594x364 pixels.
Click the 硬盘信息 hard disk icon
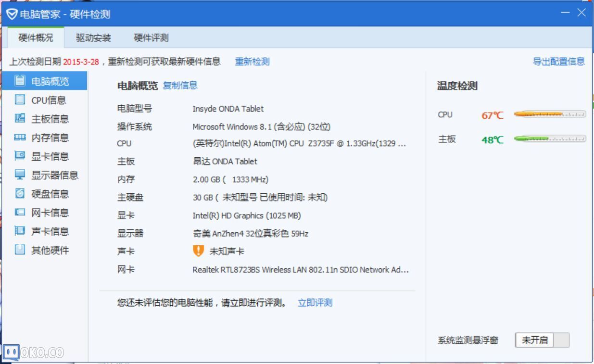click(x=20, y=194)
